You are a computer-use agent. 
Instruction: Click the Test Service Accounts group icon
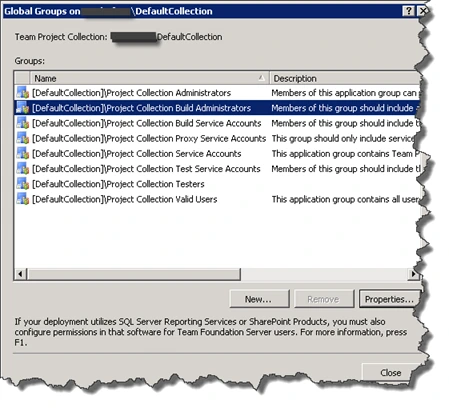click(23, 169)
